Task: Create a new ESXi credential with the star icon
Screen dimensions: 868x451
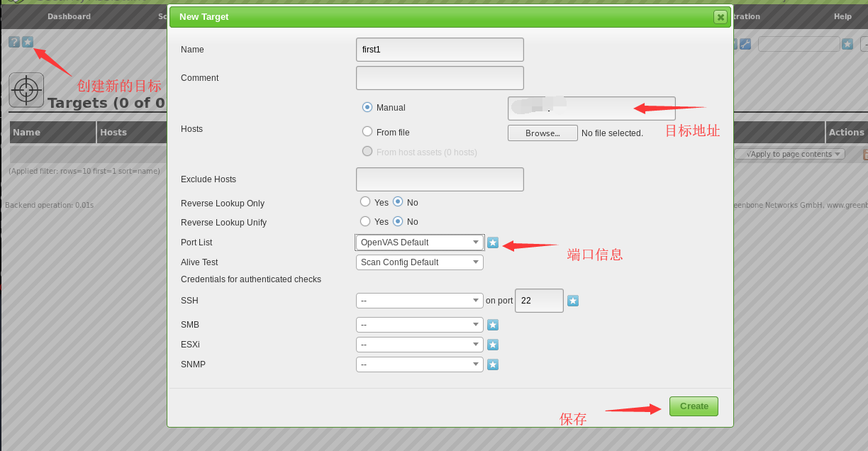Action: coord(493,345)
